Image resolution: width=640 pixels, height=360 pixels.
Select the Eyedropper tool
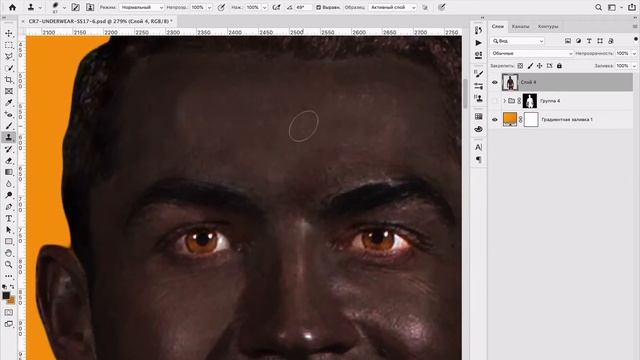point(9,102)
